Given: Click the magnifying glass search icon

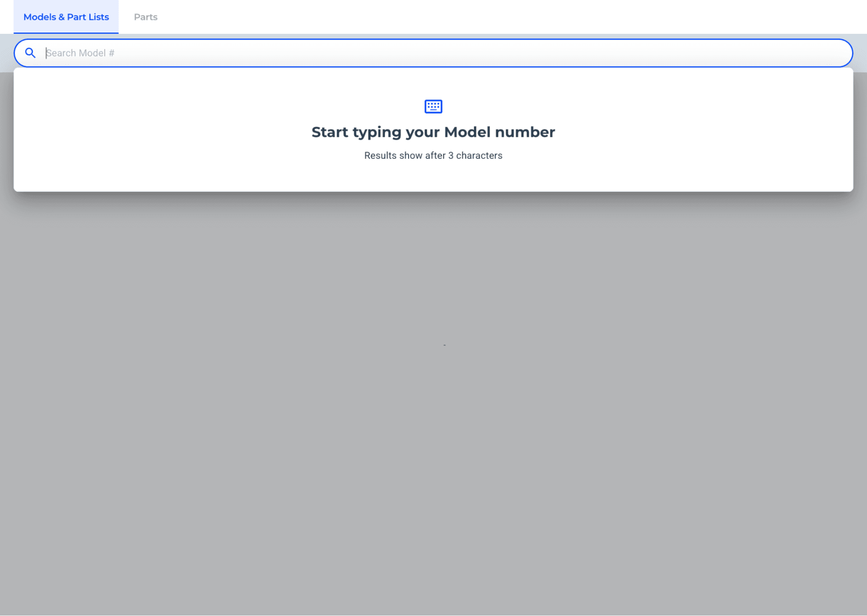Looking at the screenshot, I should click(x=30, y=53).
